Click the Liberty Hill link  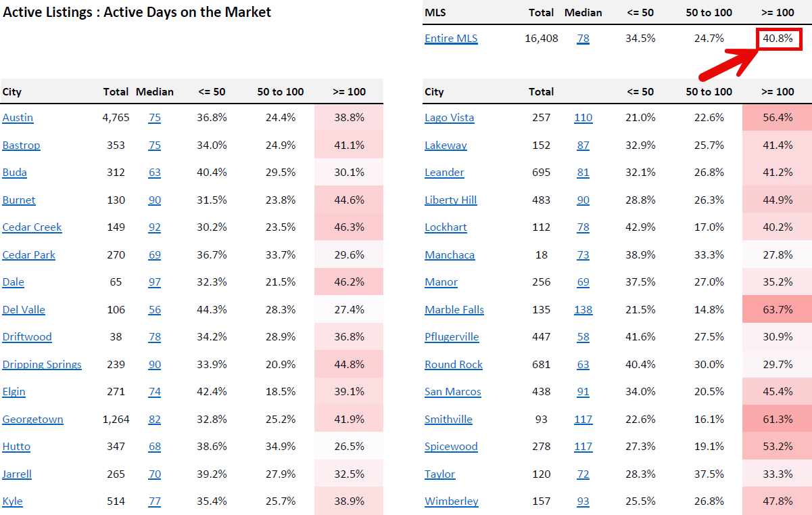pos(451,200)
